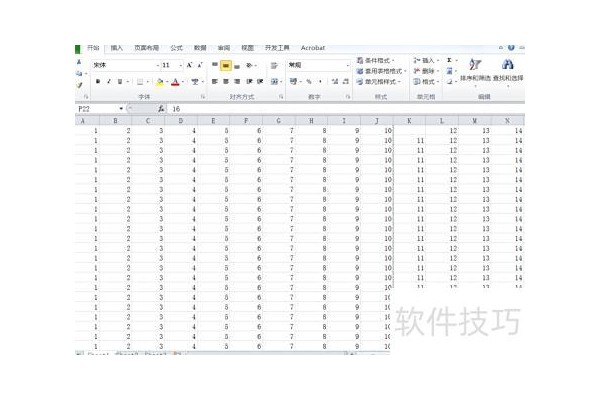Open the font name dropdown (宋体)

point(158,66)
